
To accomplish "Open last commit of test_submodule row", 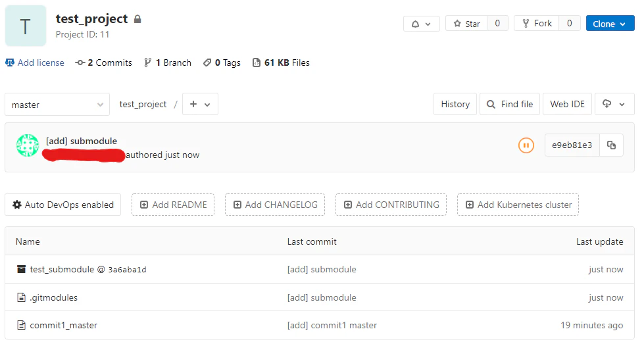I will (322, 270).
